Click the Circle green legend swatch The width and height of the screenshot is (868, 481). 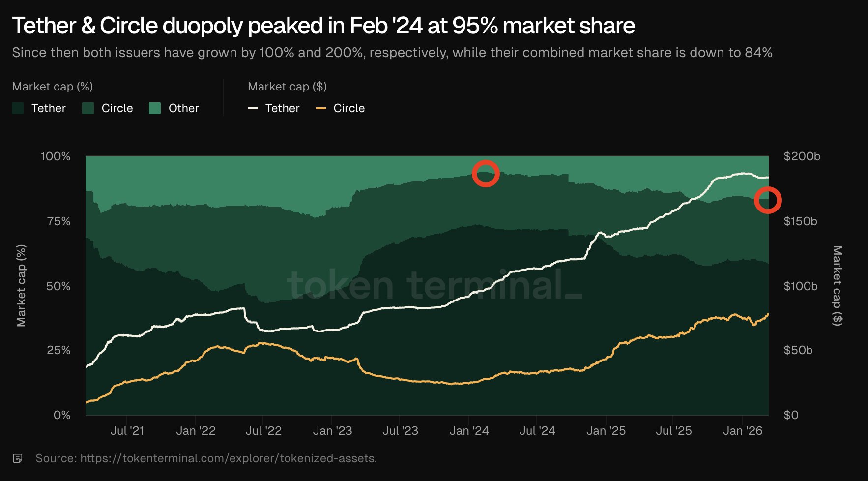tap(88, 108)
